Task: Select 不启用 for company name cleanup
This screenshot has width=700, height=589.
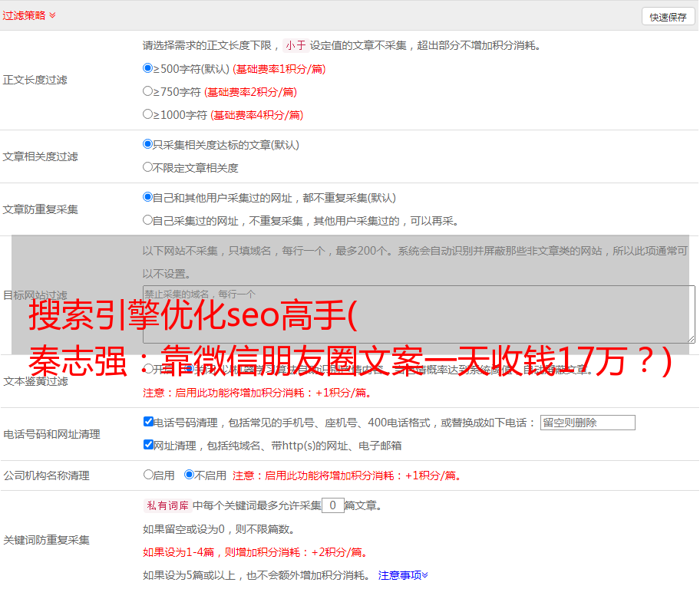Action: (189, 475)
